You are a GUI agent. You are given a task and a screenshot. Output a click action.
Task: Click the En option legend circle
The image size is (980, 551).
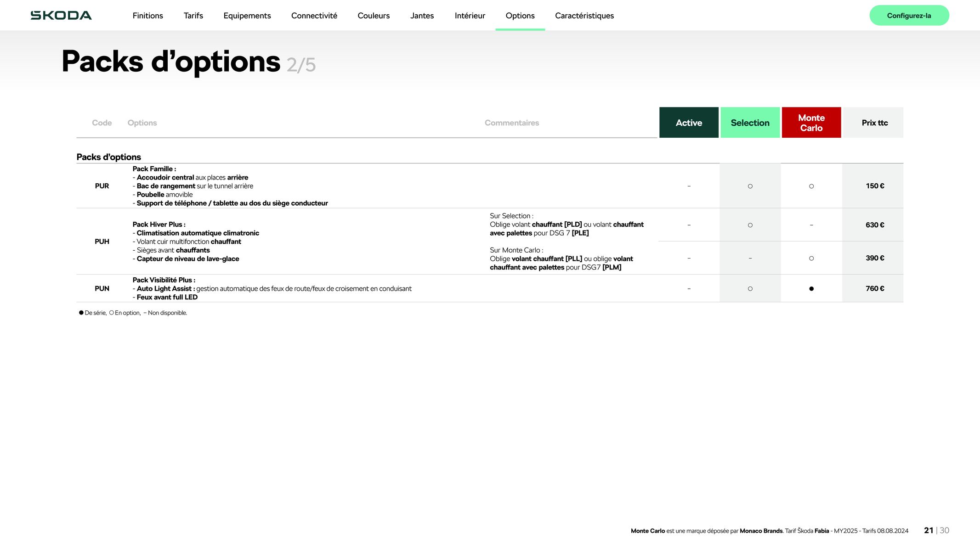(x=111, y=313)
